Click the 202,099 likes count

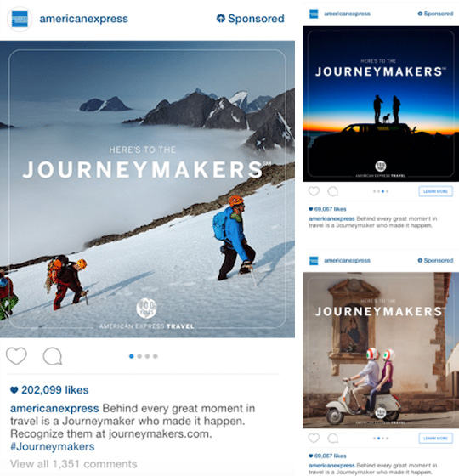coord(49,390)
